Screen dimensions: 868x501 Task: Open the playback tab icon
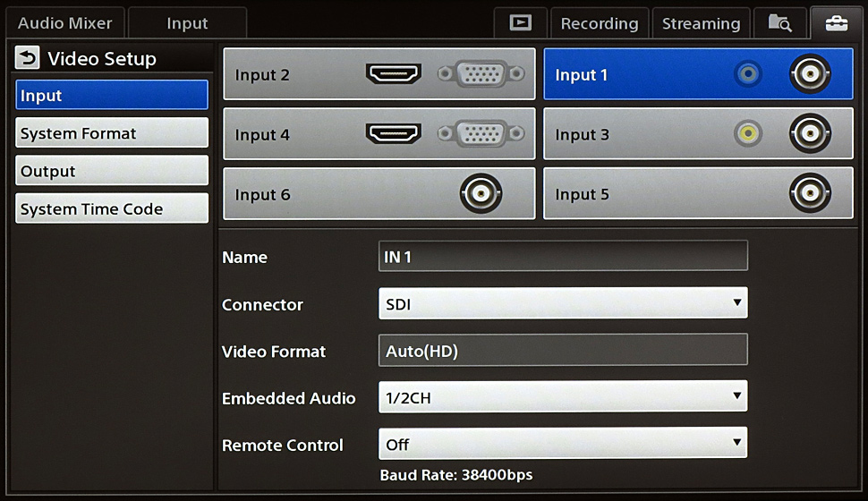click(520, 23)
